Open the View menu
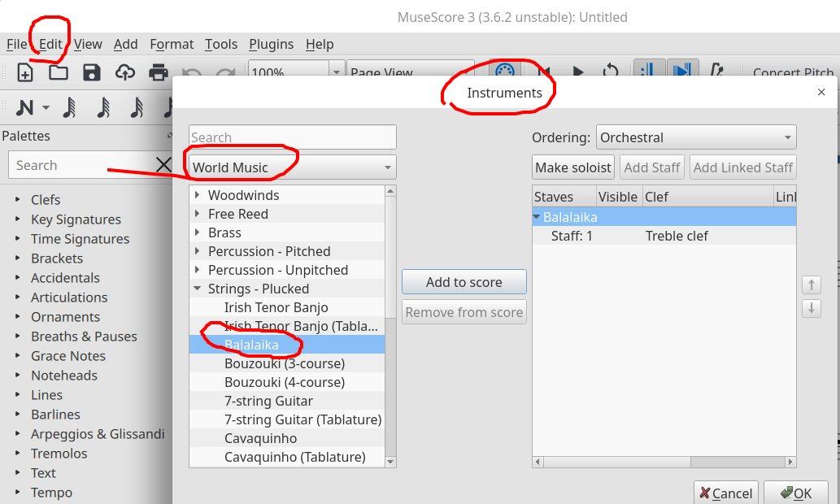The image size is (840, 504). click(88, 44)
